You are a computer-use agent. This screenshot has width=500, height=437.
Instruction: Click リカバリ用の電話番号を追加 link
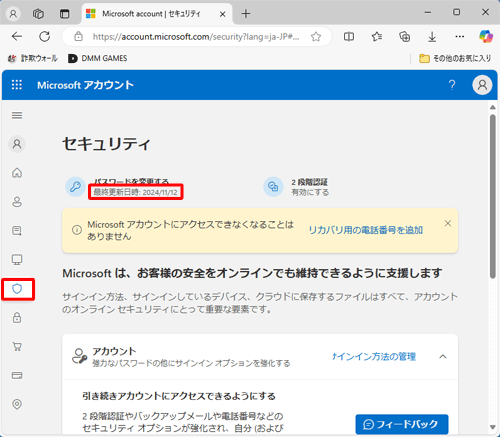click(366, 230)
